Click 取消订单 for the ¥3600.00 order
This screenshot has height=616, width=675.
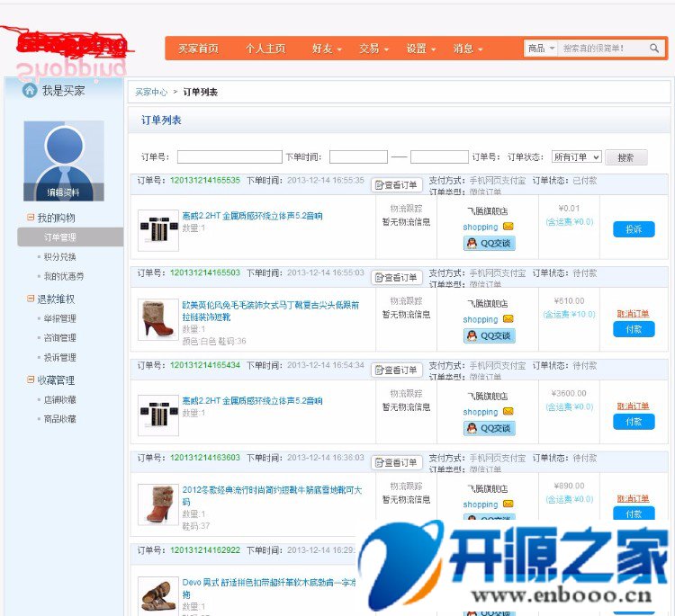[x=633, y=406]
